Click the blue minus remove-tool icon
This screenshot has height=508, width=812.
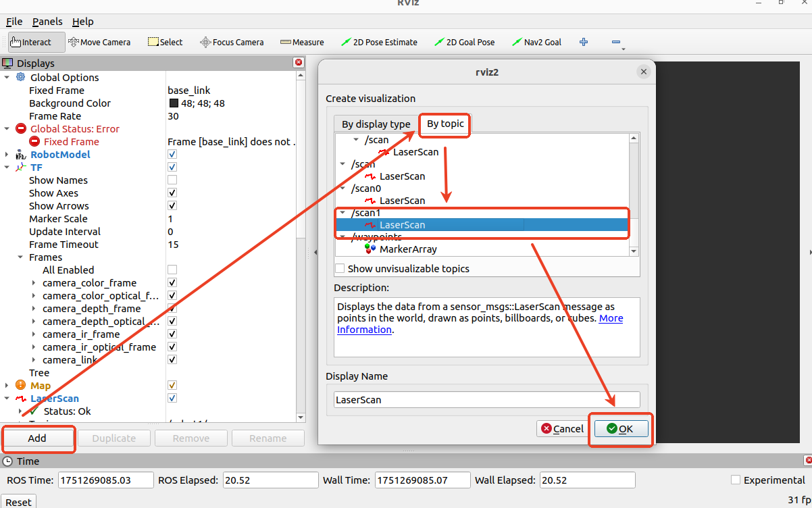(x=616, y=42)
